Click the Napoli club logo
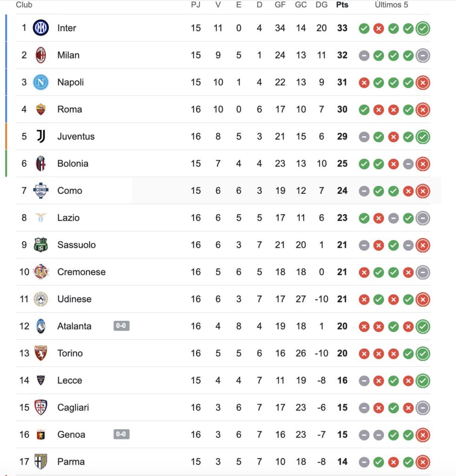The width and height of the screenshot is (456, 476). [x=41, y=82]
